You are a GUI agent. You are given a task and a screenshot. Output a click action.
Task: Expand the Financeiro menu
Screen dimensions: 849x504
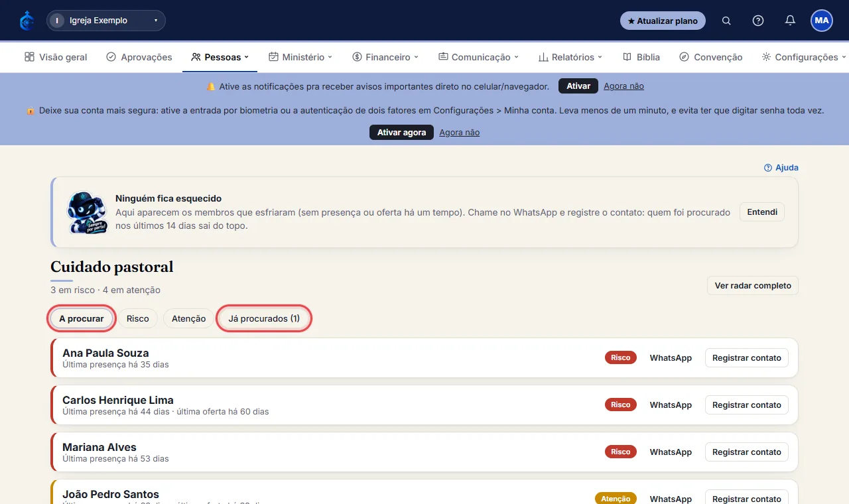click(385, 57)
